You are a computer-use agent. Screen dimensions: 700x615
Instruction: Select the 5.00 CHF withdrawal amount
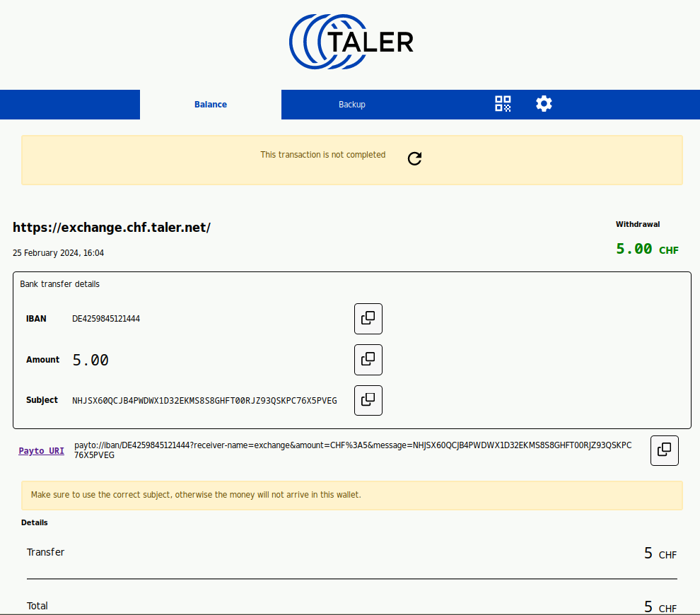click(646, 249)
